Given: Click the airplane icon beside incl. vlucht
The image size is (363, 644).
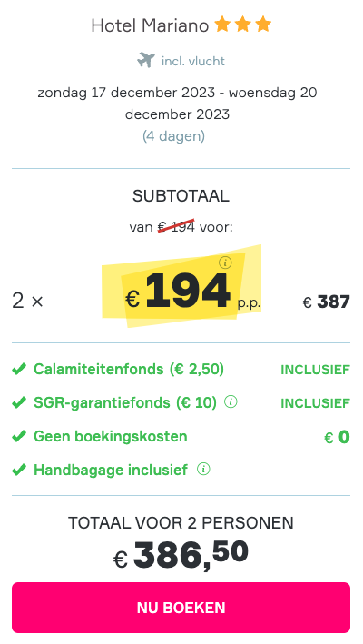Looking at the screenshot, I should pyautogui.click(x=146, y=60).
